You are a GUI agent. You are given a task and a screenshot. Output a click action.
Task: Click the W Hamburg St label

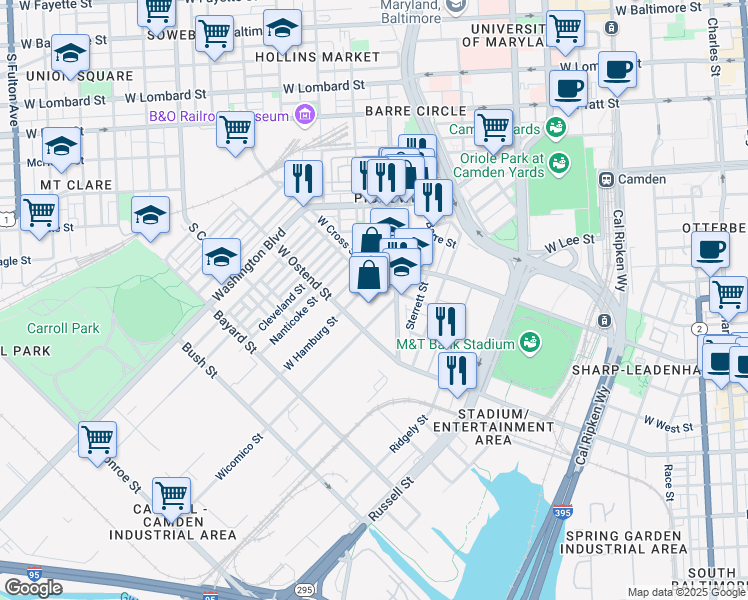[311, 343]
